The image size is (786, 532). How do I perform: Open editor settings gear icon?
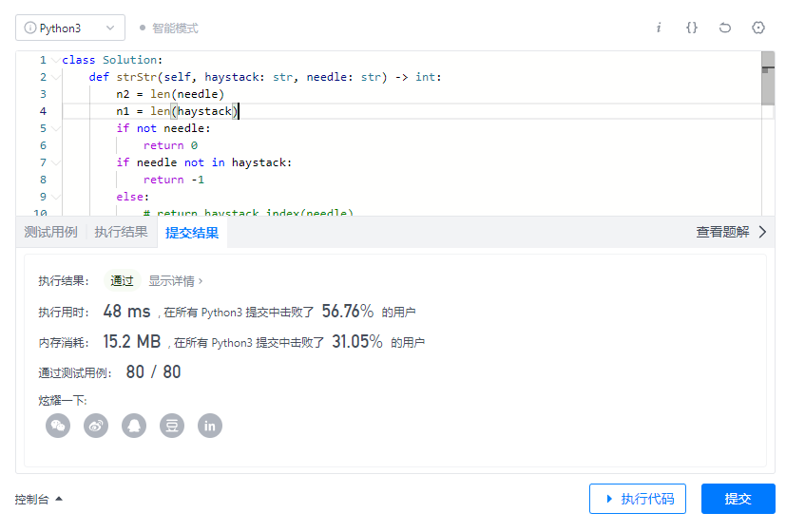pos(758,28)
